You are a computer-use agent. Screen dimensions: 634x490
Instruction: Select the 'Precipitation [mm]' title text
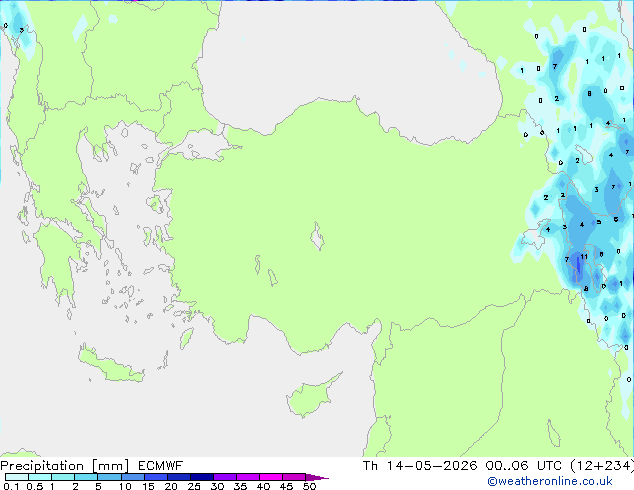tap(65, 466)
